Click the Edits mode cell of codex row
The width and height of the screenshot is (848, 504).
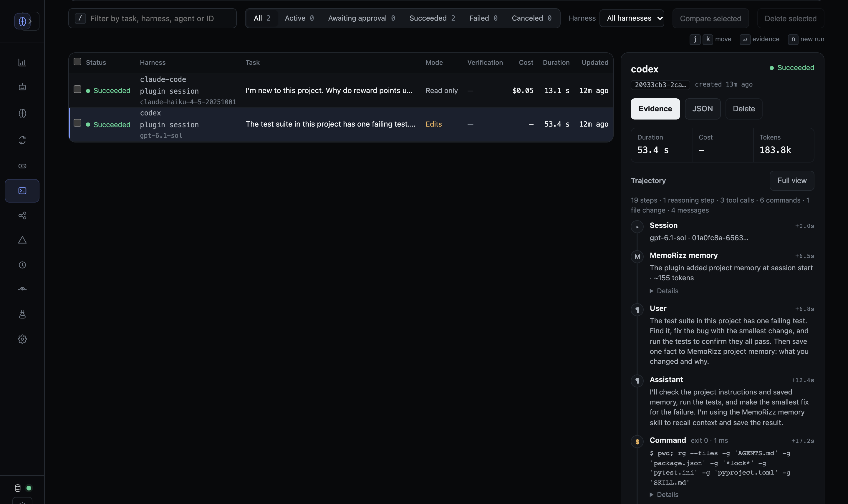click(434, 124)
